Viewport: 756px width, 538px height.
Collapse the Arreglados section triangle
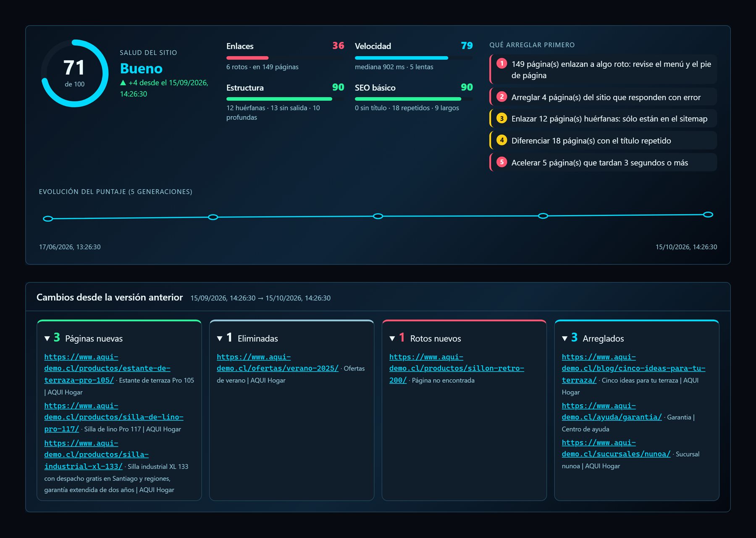565,339
